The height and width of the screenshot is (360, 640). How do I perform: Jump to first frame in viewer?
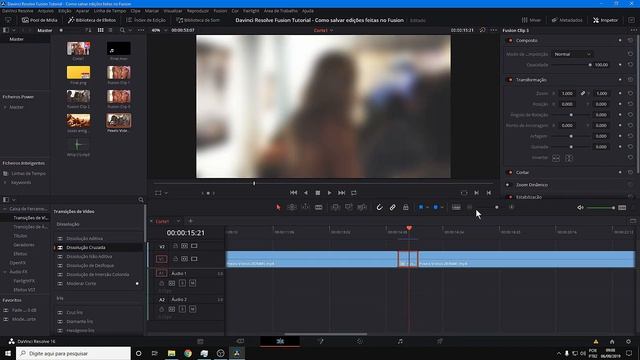coord(293,193)
